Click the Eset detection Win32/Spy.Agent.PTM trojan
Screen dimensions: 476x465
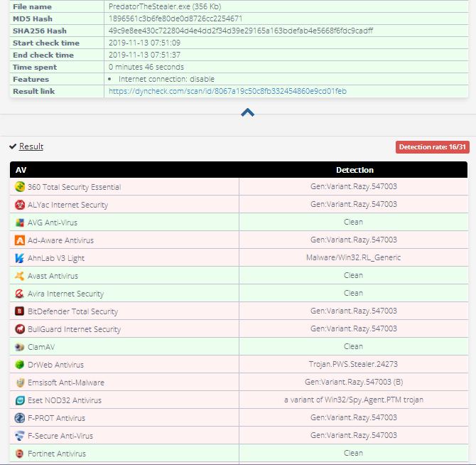[354, 400]
